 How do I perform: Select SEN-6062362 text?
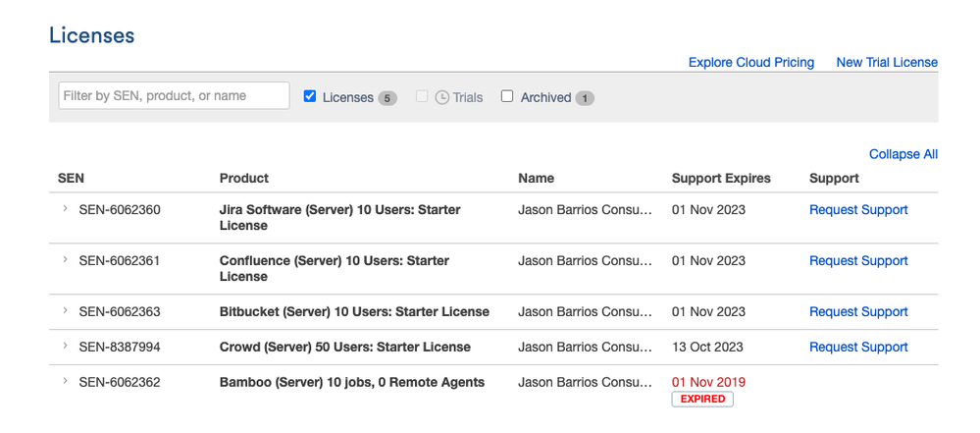click(120, 382)
